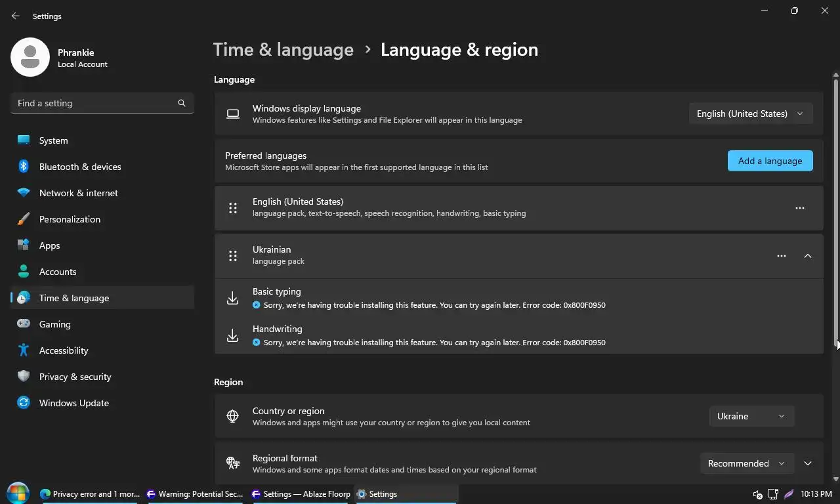The width and height of the screenshot is (840, 504).
Task: Click the Time & language breadcrumb link
Action: tap(283, 50)
